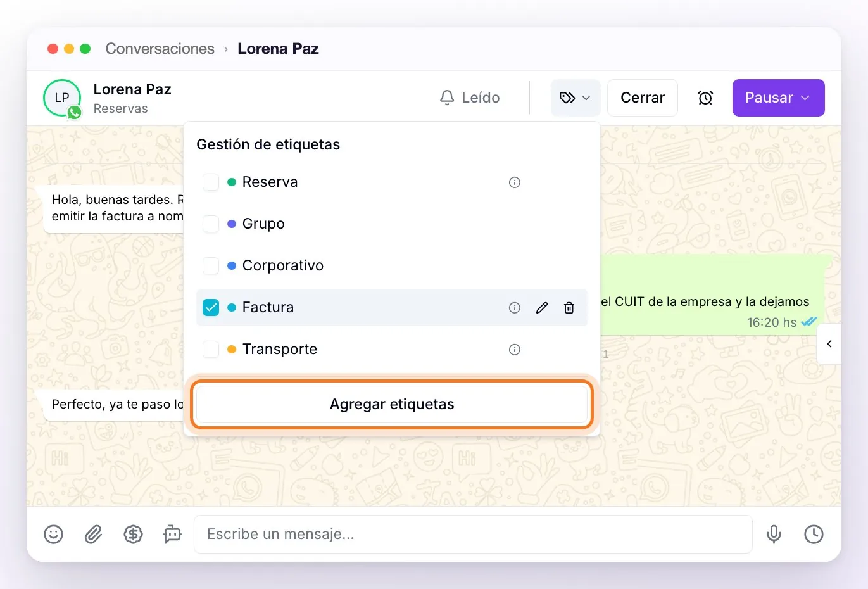Image resolution: width=868 pixels, height=589 pixels.
Task: Check the Reserva tag checkbox
Action: tap(211, 182)
